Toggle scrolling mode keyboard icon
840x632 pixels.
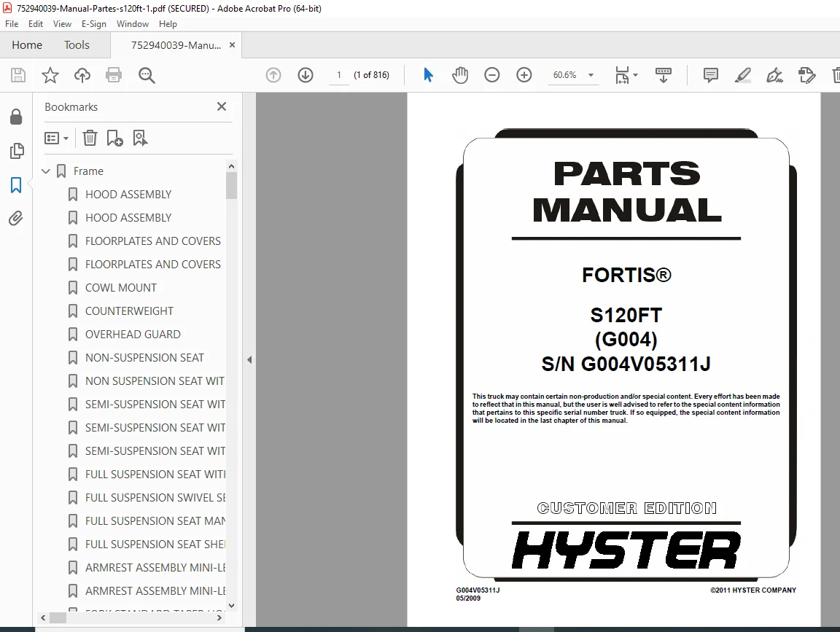pos(664,75)
